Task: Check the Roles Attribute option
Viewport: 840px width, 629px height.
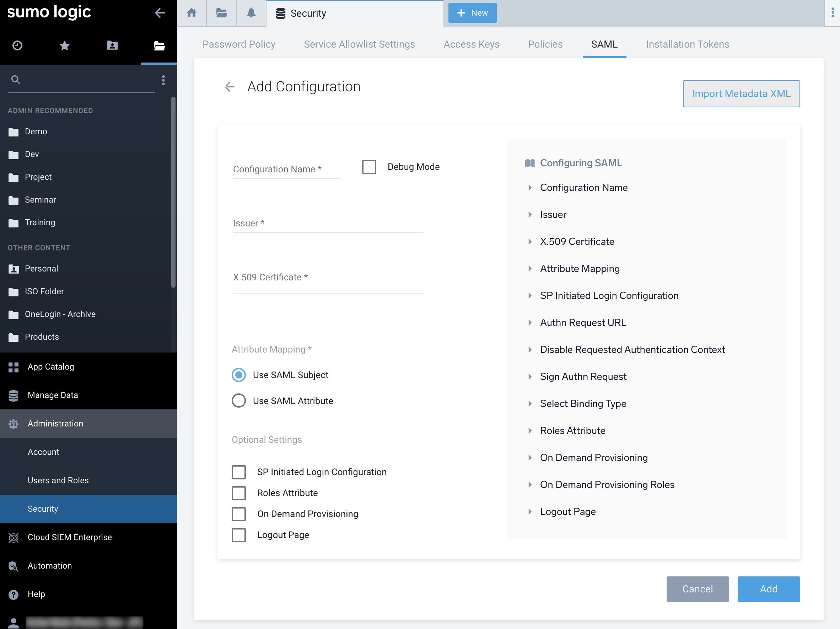Action: [238, 493]
